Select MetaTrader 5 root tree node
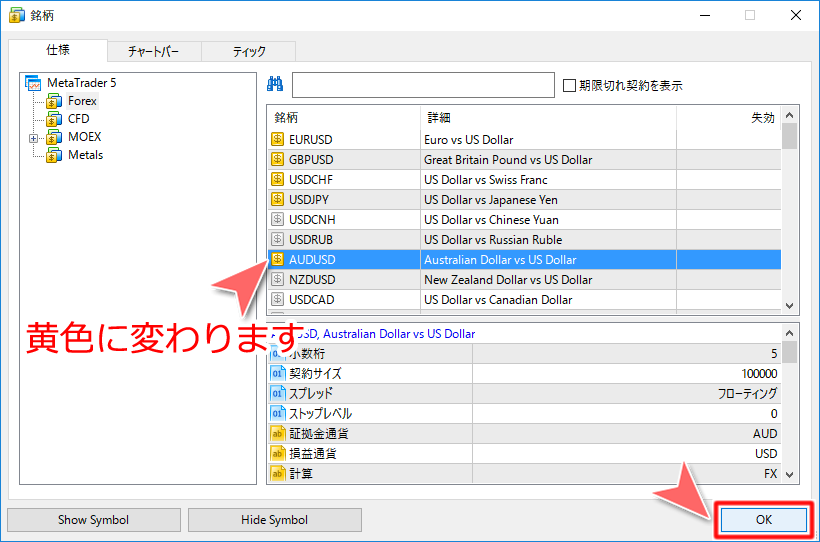 81,83
